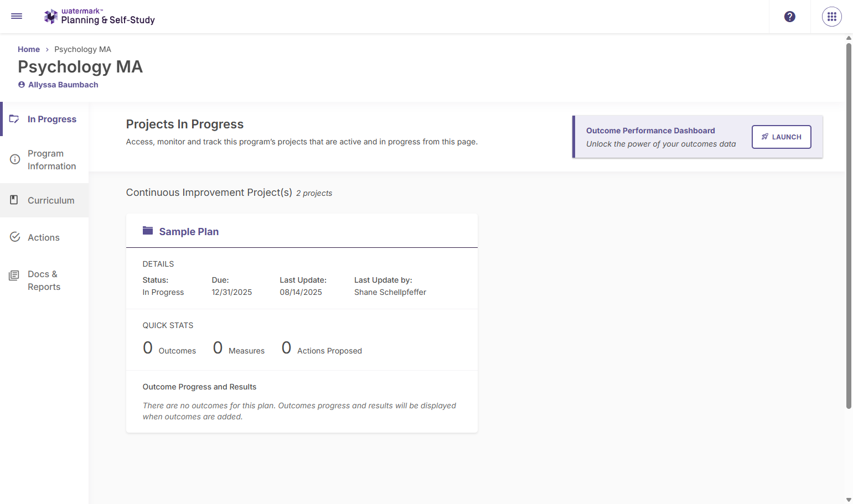Click the Docs & Reports document icon
Screen dimensions: 853x504
14,275
